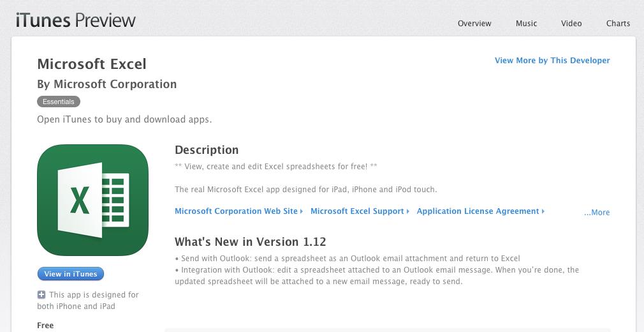
Task: Open the Charts nav item
Action: 618,24
